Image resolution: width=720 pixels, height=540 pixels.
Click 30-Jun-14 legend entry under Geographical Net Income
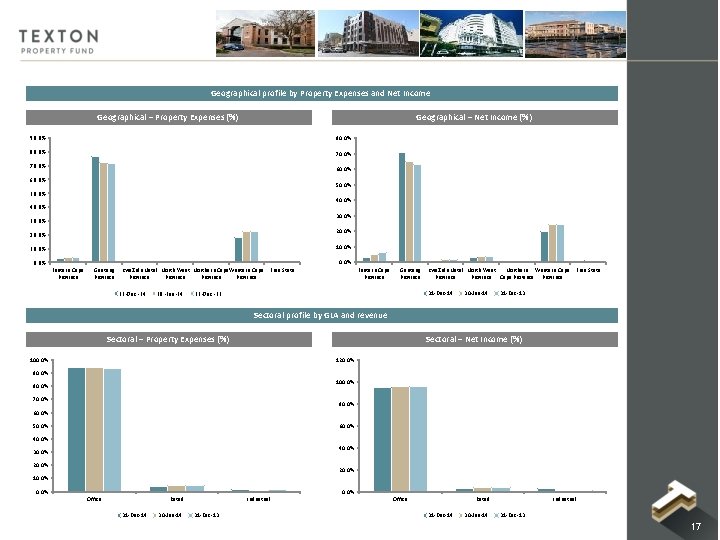click(473, 293)
